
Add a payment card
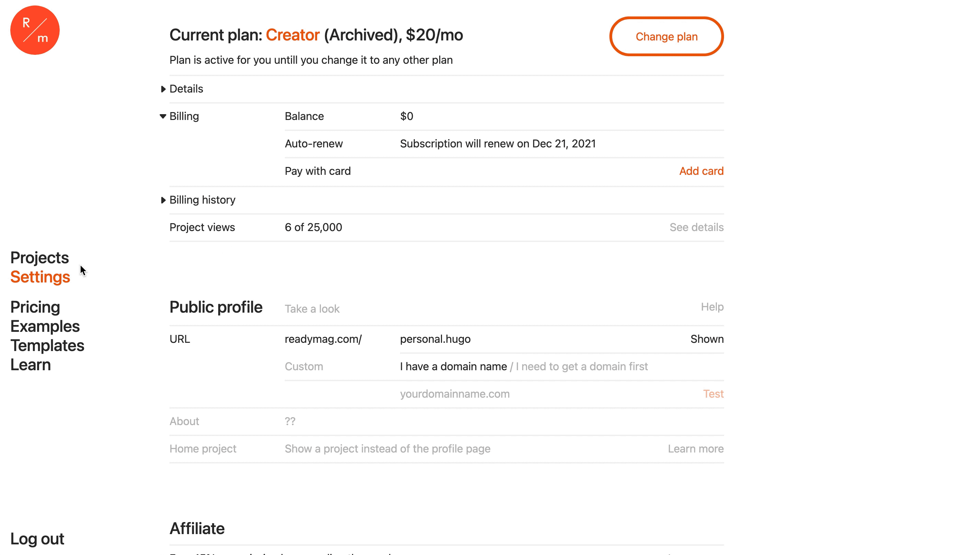click(701, 171)
